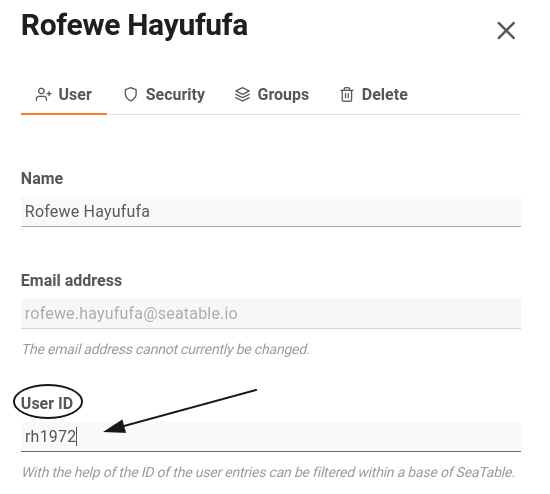Click the email cannot be changed hint

(x=166, y=349)
